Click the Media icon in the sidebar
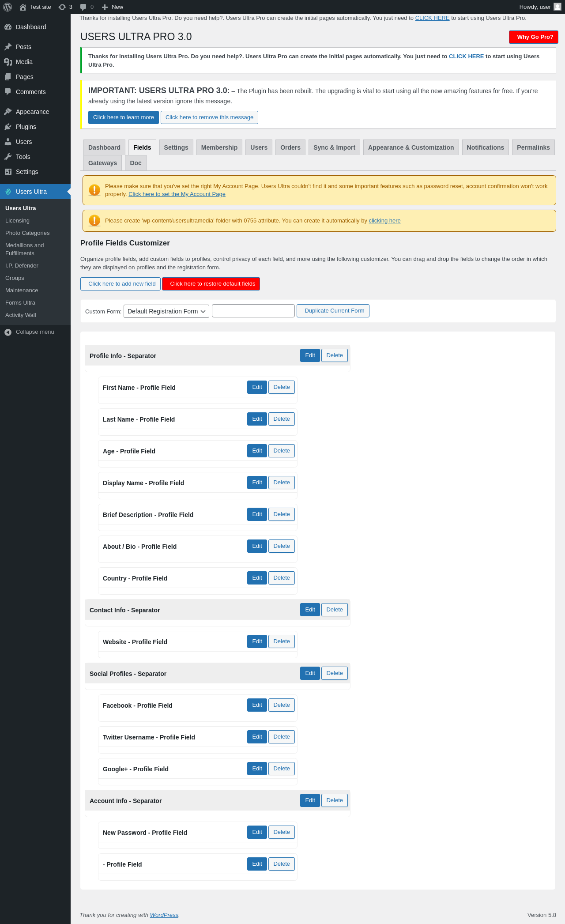The image size is (565, 924). point(8,62)
